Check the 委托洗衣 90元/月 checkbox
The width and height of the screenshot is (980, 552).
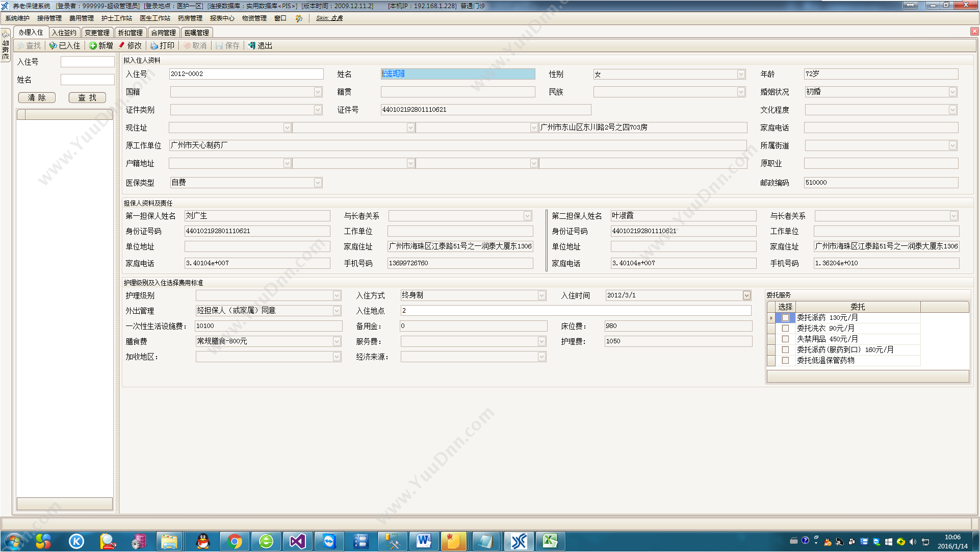[x=785, y=329]
